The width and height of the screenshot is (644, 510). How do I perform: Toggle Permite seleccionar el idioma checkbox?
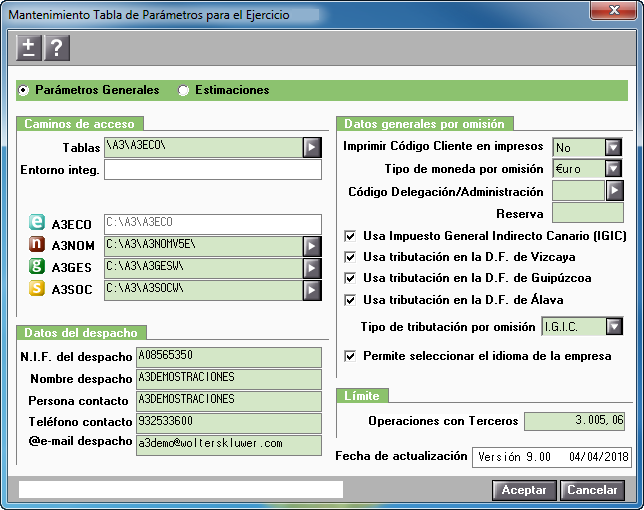tap(350, 356)
